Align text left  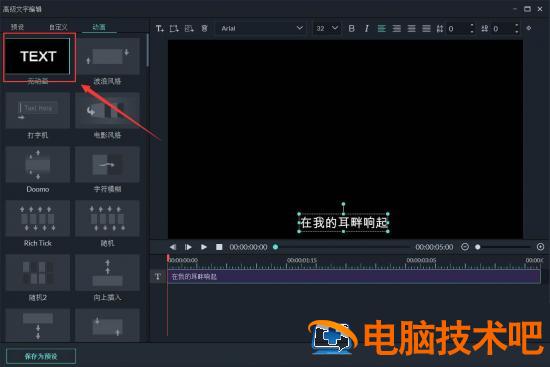(382, 28)
